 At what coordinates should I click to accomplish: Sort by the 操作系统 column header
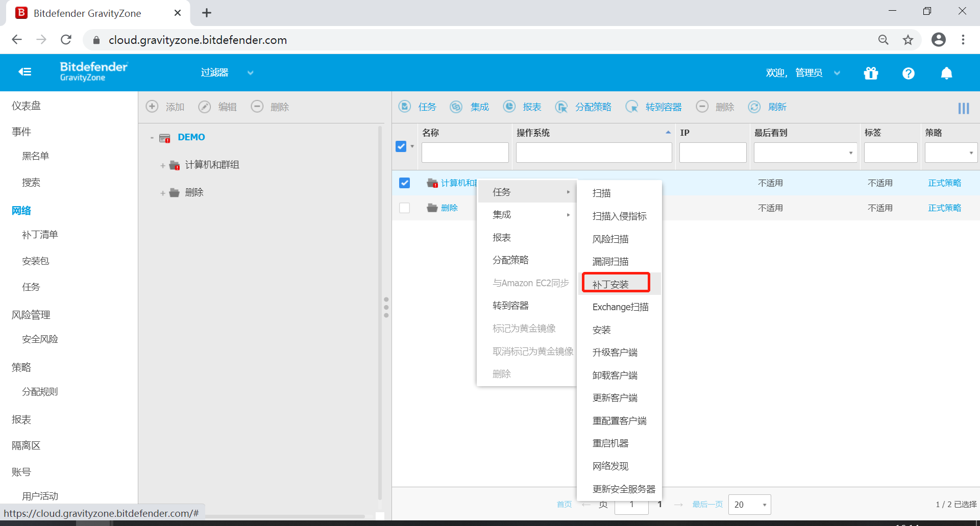point(533,133)
